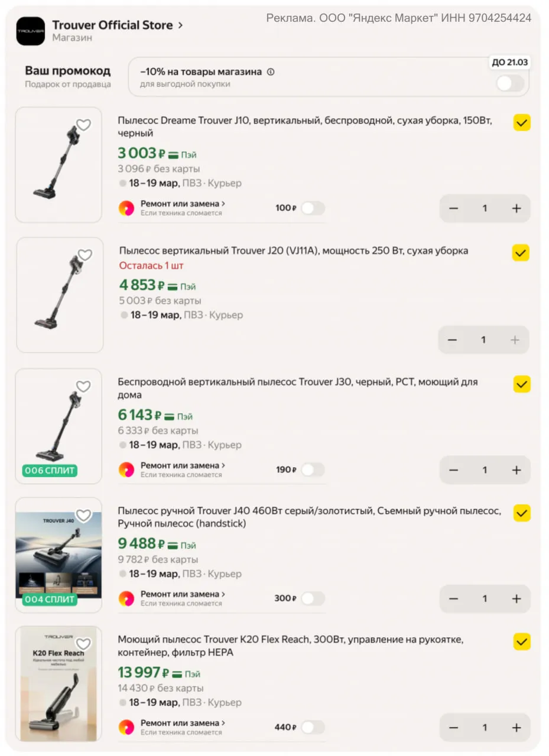Increase quantity of Trouver J10 vacuum
This screenshot has height=756, width=549.
point(516,208)
